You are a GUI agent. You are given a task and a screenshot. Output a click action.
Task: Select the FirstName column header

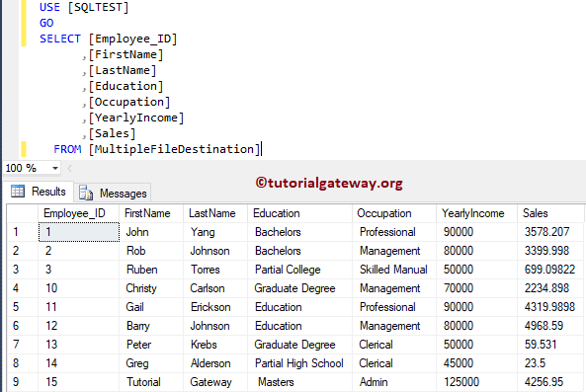(x=151, y=213)
